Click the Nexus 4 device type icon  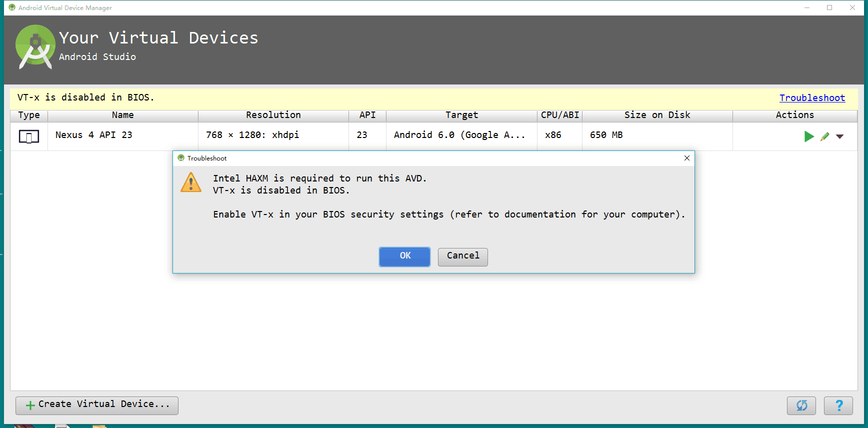(x=29, y=136)
